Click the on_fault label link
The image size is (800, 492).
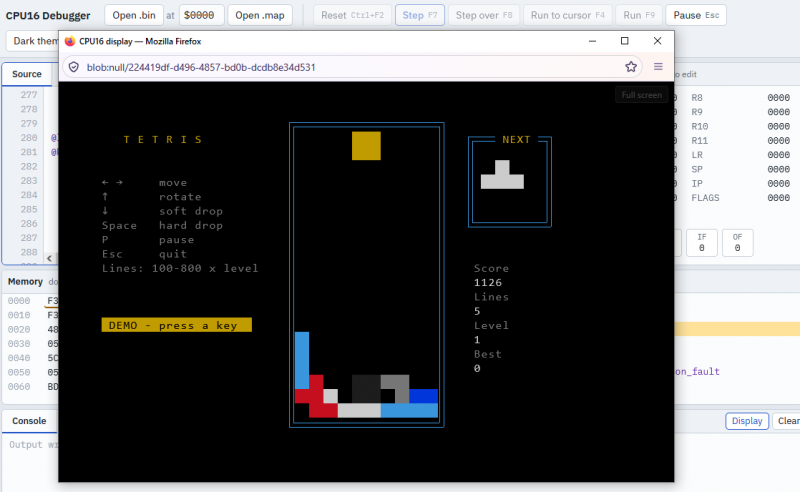pyautogui.click(x=697, y=372)
